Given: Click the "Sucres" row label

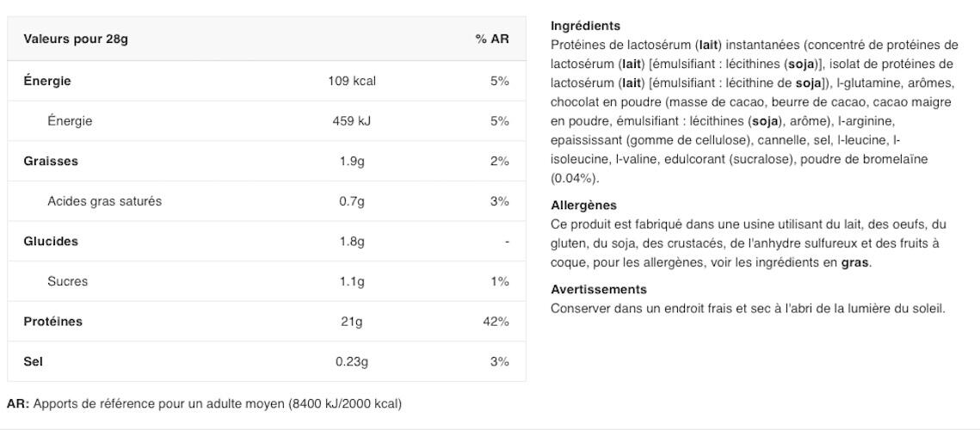Looking at the screenshot, I should coord(67,281).
